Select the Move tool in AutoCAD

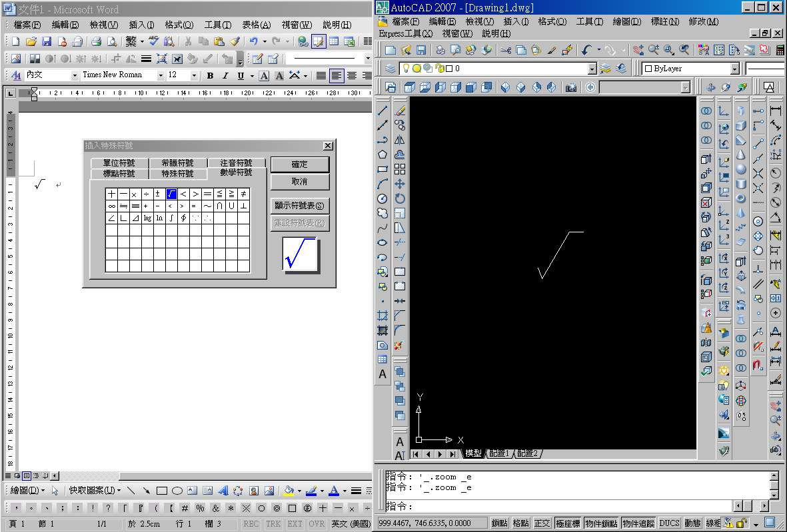[x=400, y=184]
